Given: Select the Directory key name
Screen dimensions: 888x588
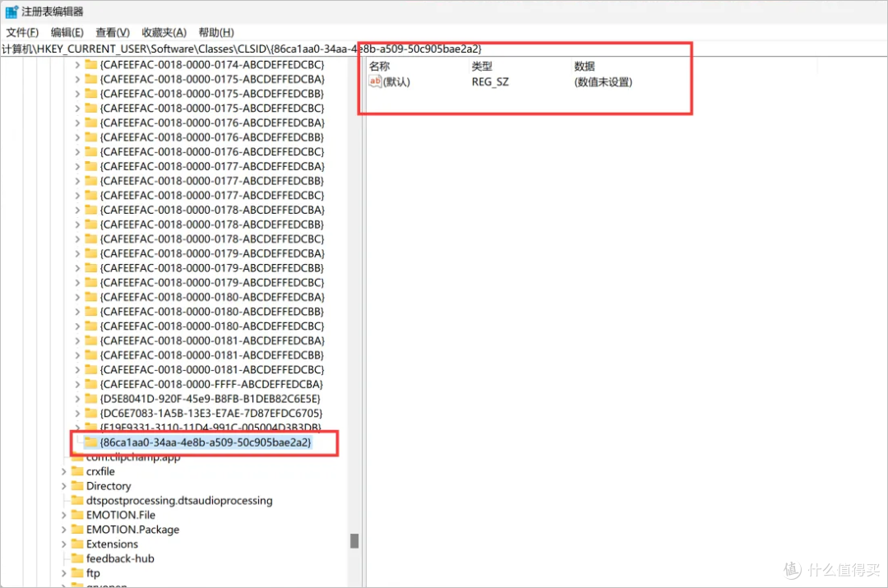Looking at the screenshot, I should pyautogui.click(x=109, y=486).
